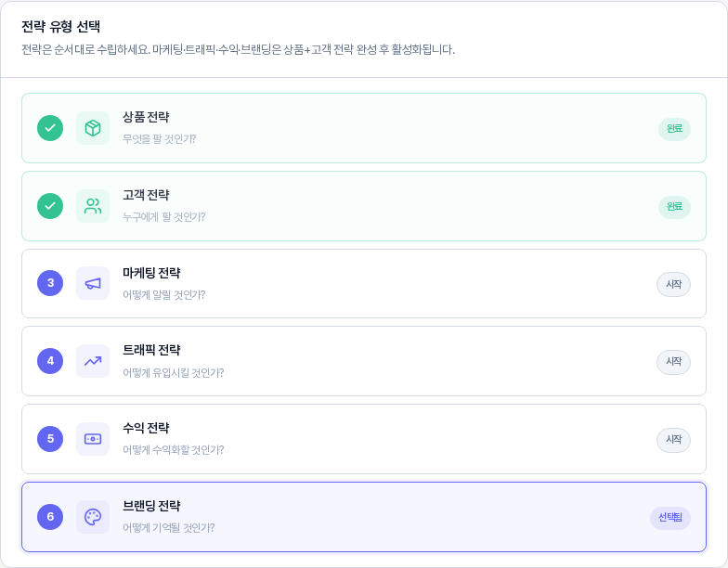Click the step 3 number badge
This screenshot has height=568, width=728.
[x=50, y=283]
